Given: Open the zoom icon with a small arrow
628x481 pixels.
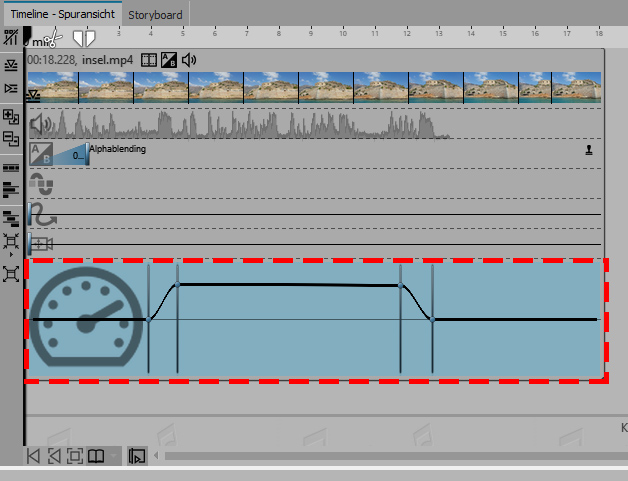Looking at the screenshot, I should pos(11,244).
